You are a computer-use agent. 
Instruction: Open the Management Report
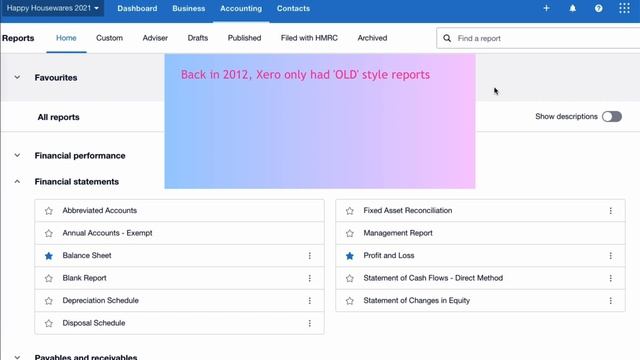(x=398, y=233)
